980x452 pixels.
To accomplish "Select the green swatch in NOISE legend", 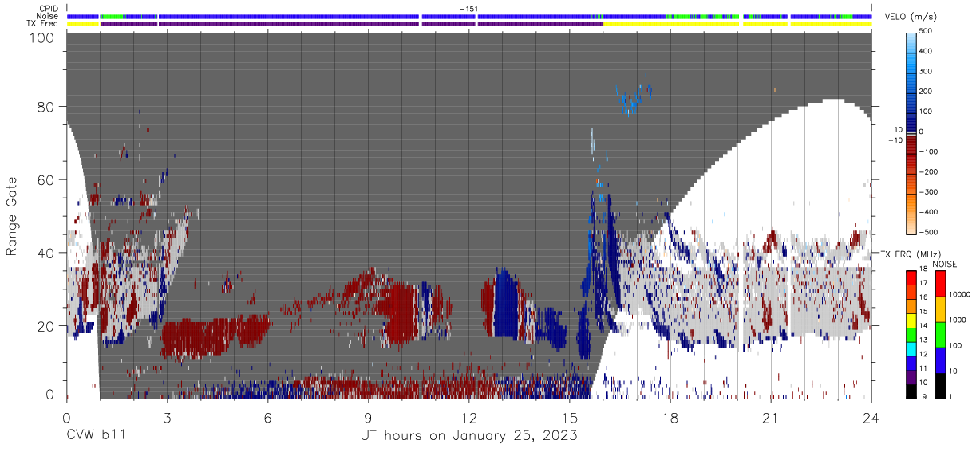I will [940, 335].
